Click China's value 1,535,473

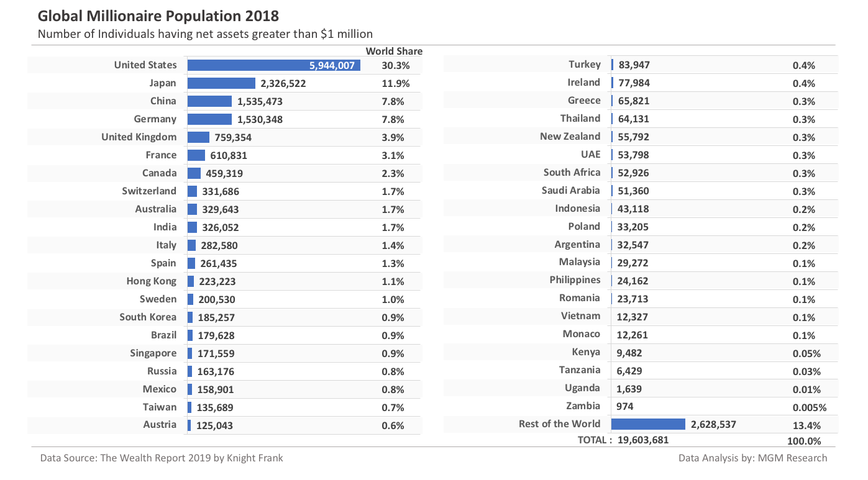pyautogui.click(x=260, y=102)
